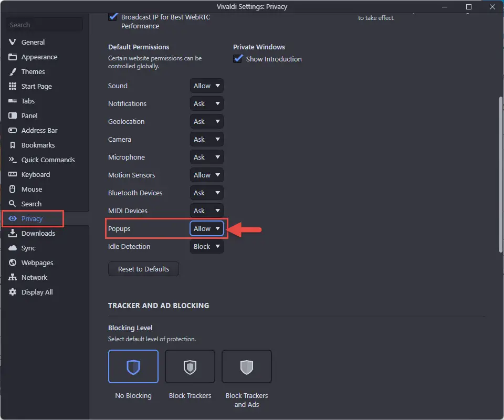Click the Default Permissions heading

pyautogui.click(x=139, y=47)
